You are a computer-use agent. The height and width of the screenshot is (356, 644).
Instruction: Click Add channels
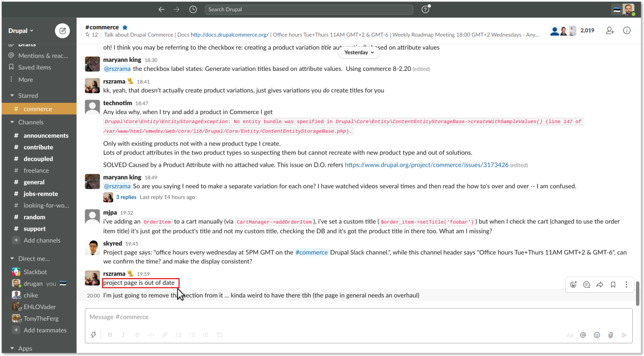[39, 240]
